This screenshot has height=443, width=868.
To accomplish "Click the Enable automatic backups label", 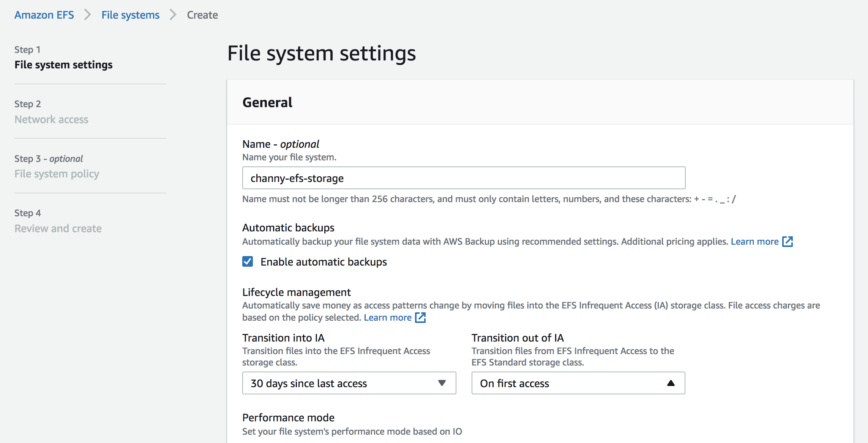I will (x=324, y=262).
